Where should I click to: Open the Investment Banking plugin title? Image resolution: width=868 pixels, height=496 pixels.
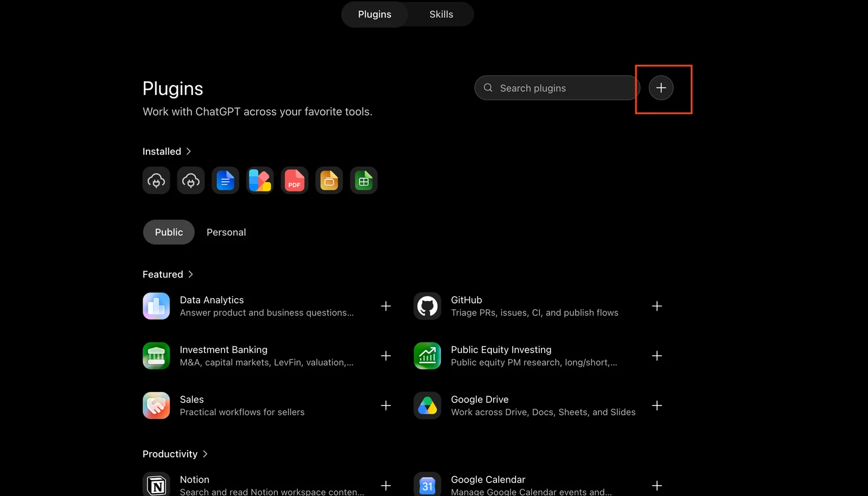coord(224,350)
